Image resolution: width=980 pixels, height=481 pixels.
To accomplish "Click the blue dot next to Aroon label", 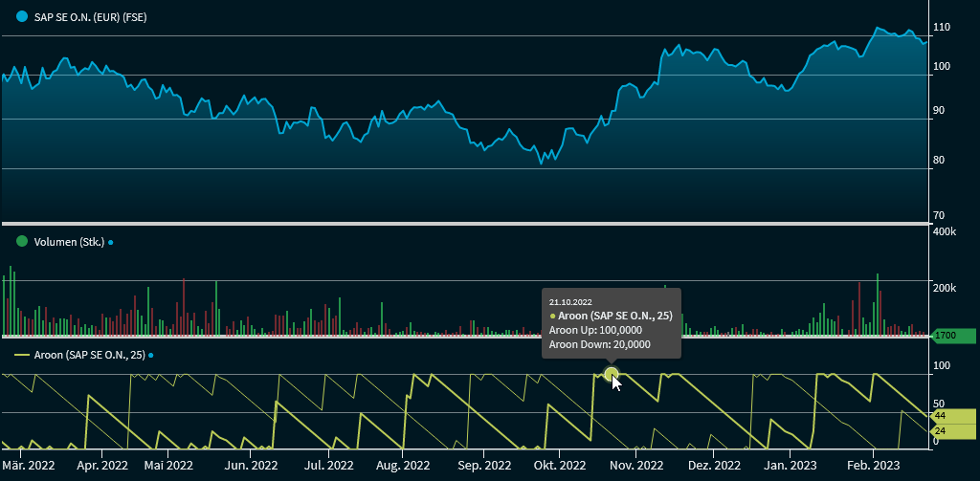I will click(x=150, y=356).
